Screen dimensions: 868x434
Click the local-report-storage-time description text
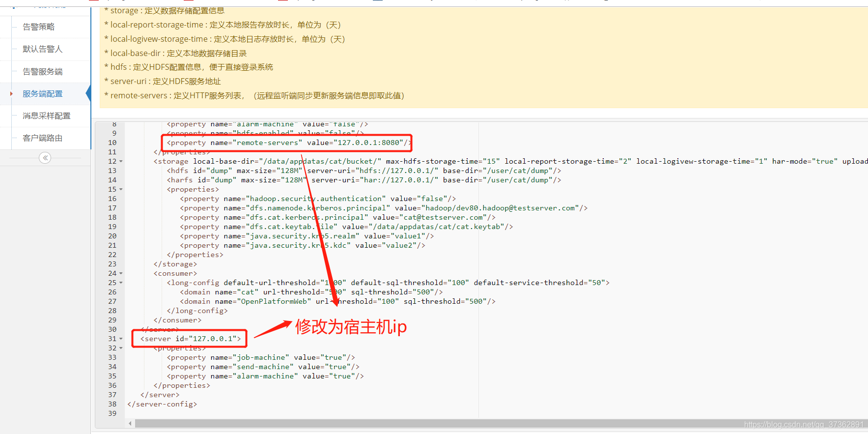pyautogui.click(x=223, y=25)
